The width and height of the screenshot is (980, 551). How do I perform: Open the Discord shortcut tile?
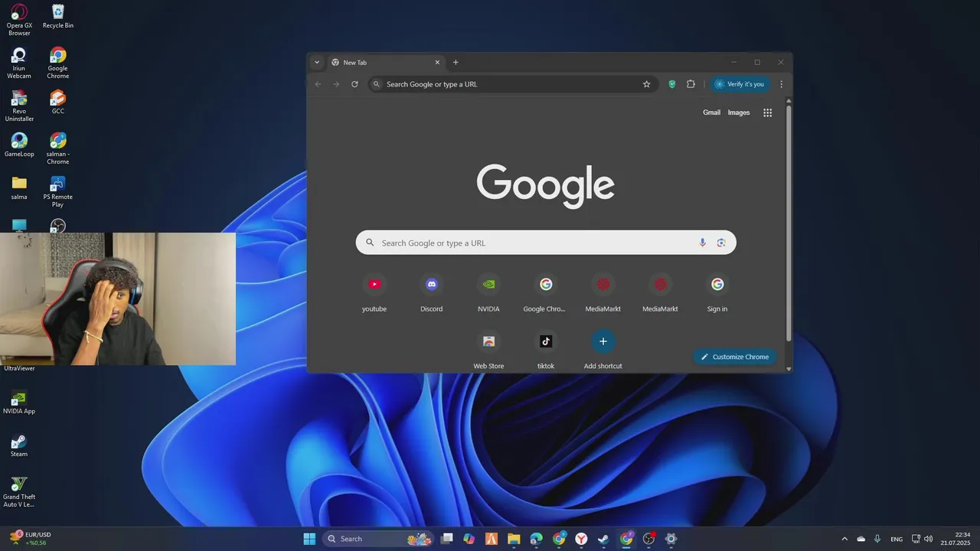pos(431,293)
